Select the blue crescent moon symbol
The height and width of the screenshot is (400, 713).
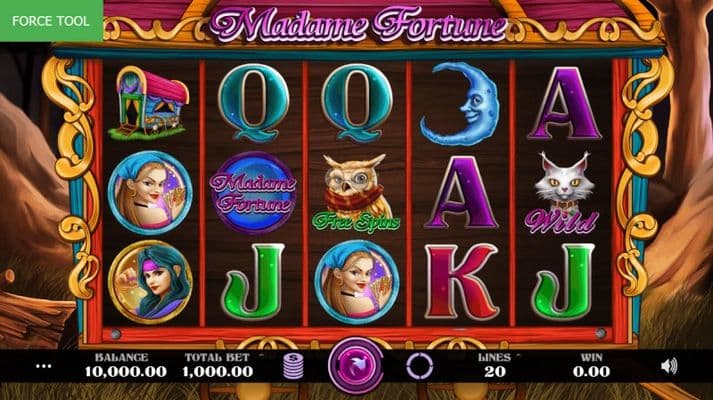point(460,104)
